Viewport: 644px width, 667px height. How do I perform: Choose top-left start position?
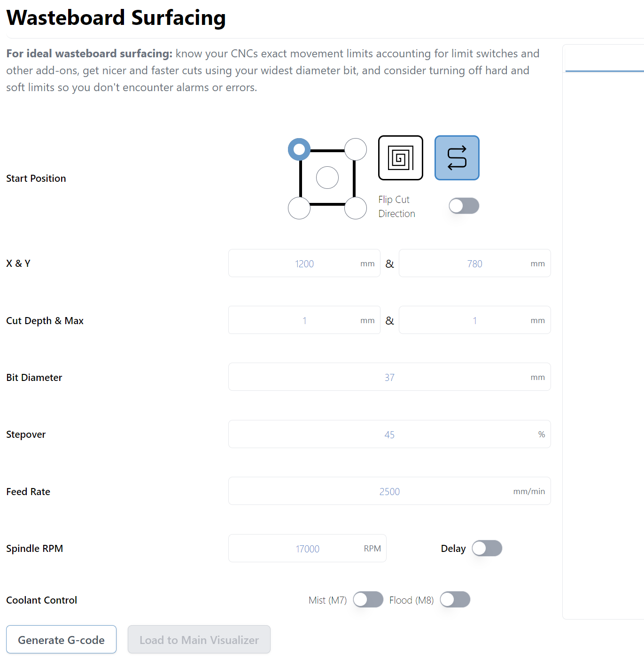[299, 149]
